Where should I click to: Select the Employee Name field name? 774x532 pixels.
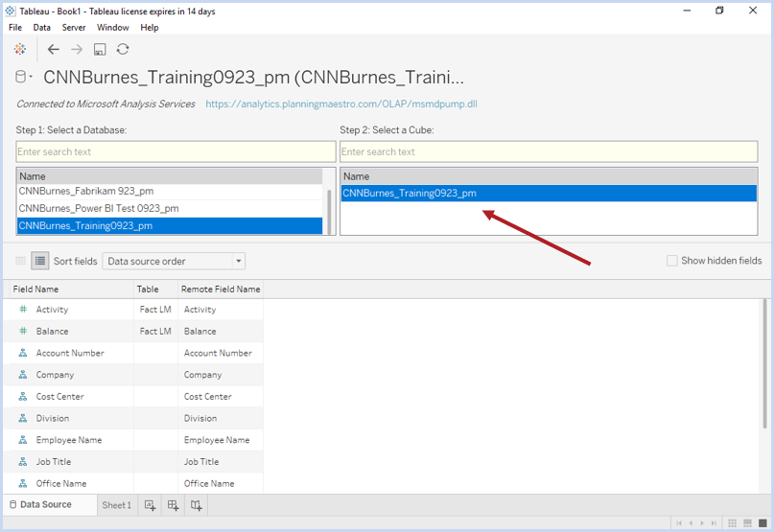pyautogui.click(x=69, y=440)
